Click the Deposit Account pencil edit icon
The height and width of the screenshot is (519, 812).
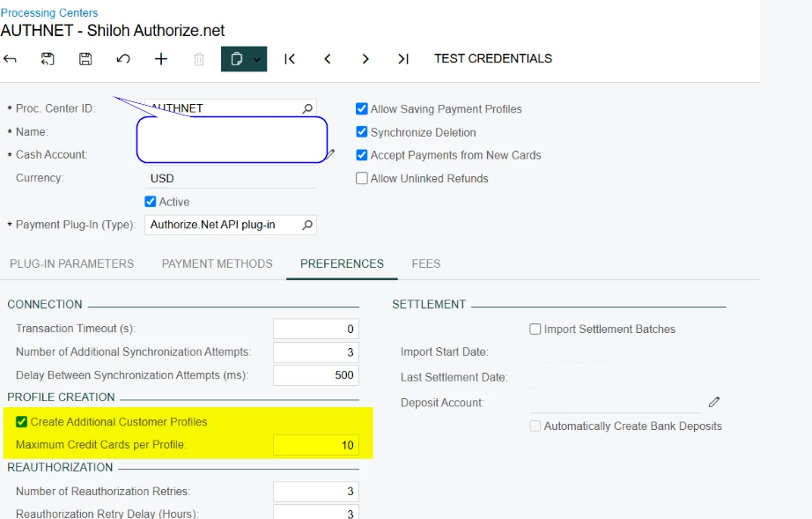click(x=714, y=402)
